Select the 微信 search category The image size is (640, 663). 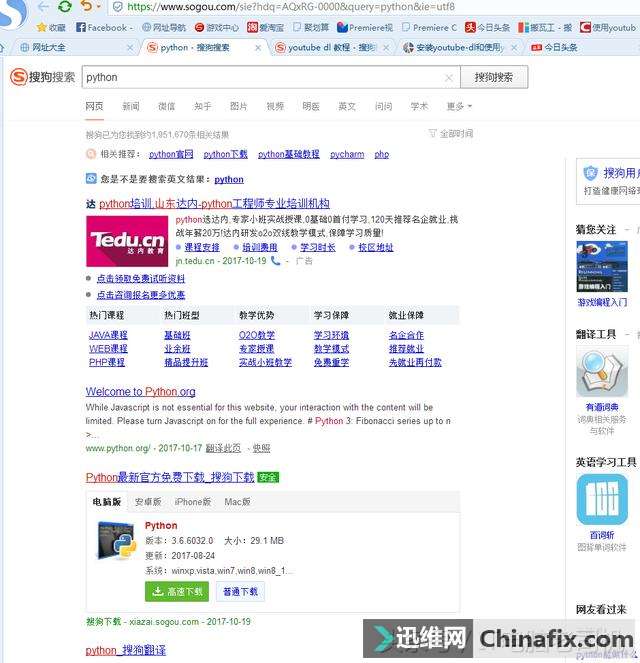coord(166,106)
